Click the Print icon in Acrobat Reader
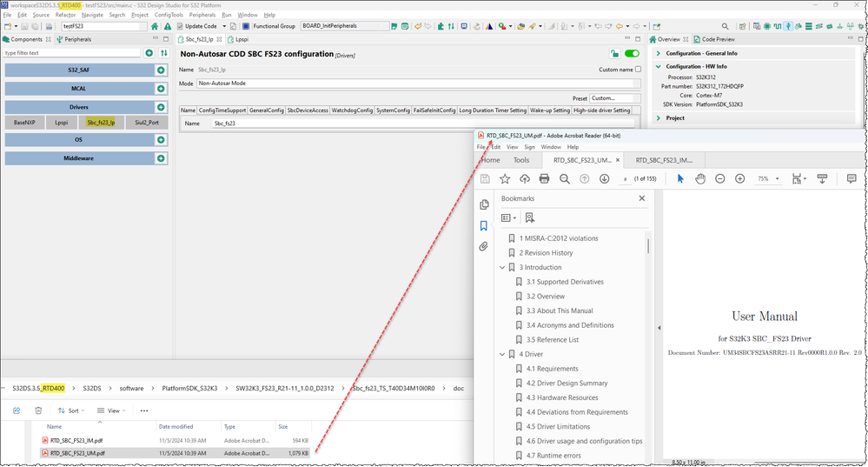Viewport: 868px width, 467px height. coord(544,179)
